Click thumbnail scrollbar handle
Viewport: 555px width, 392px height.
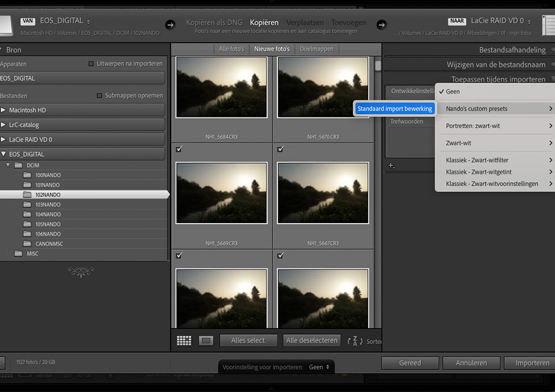[x=378, y=66]
